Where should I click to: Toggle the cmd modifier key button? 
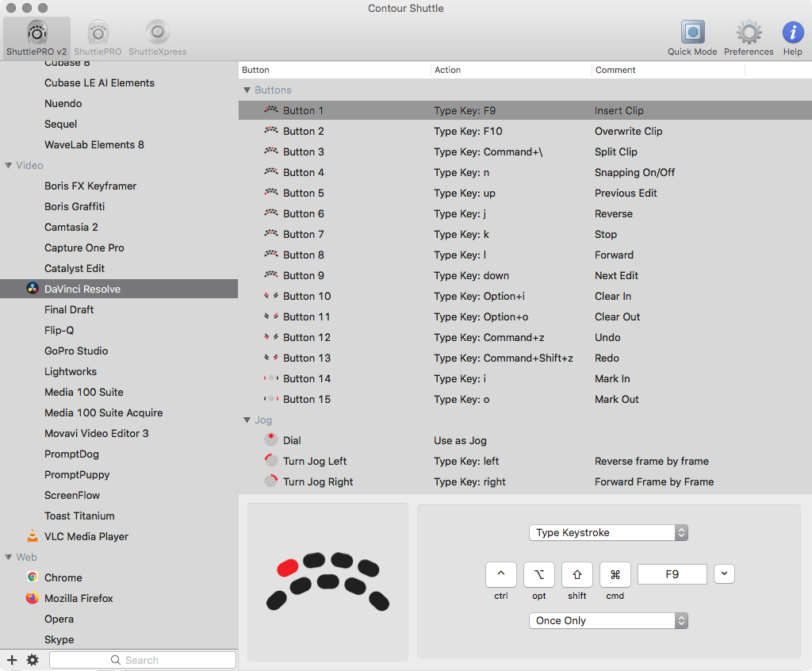pyautogui.click(x=615, y=574)
